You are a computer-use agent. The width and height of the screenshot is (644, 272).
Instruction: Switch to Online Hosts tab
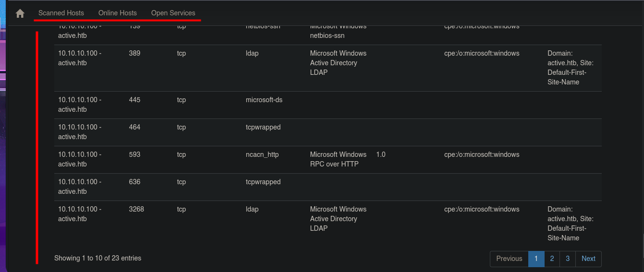coord(118,13)
